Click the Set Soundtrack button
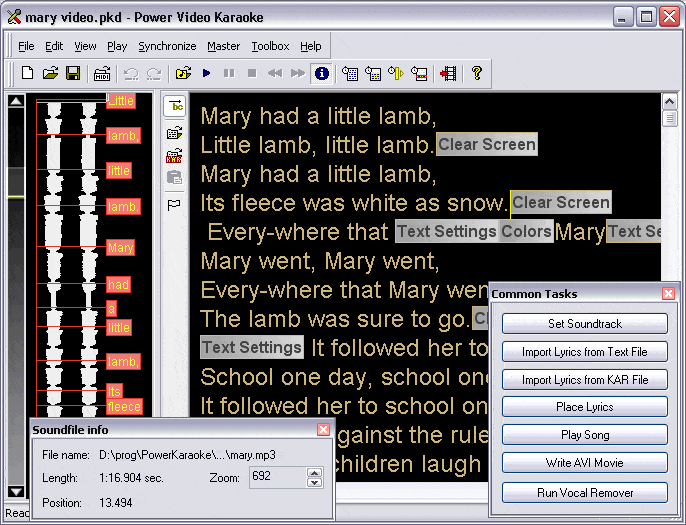 584,324
